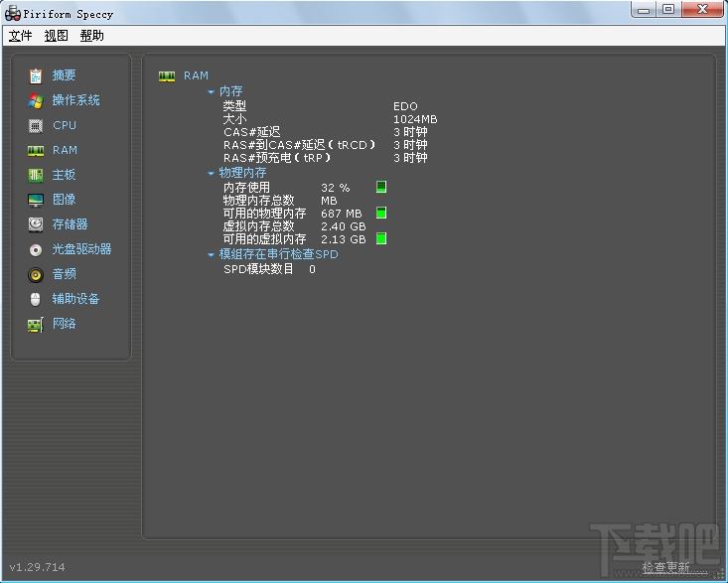This screenshot has height=583, width=728.
Task: Click the 模组存在串行检查SPD heading text
Action: pyautogui.click(x=278, y=254)
